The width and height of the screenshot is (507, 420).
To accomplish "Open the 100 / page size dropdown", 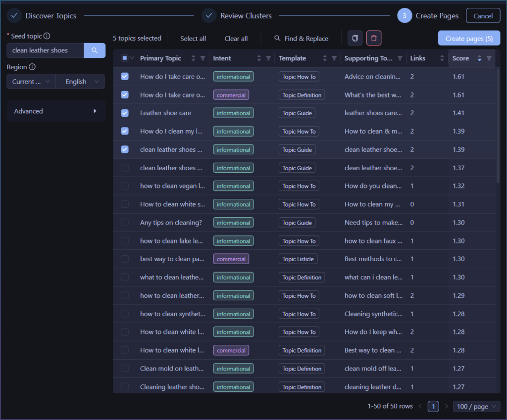I will point(478,407).
